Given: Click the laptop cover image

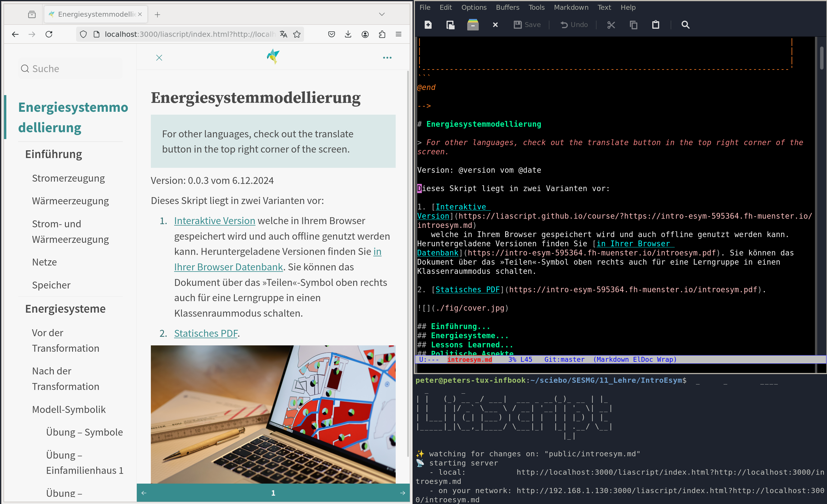Looking at the screenshot, I should point(273,414).
